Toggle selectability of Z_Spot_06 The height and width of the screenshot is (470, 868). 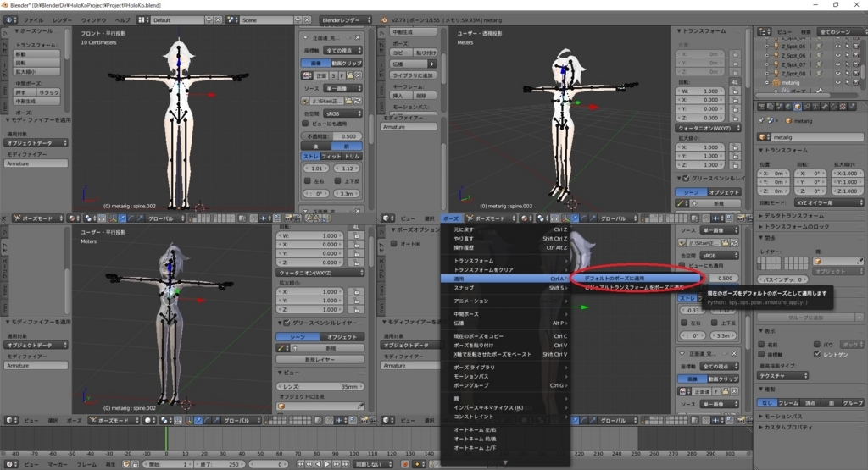pos(847,56)
